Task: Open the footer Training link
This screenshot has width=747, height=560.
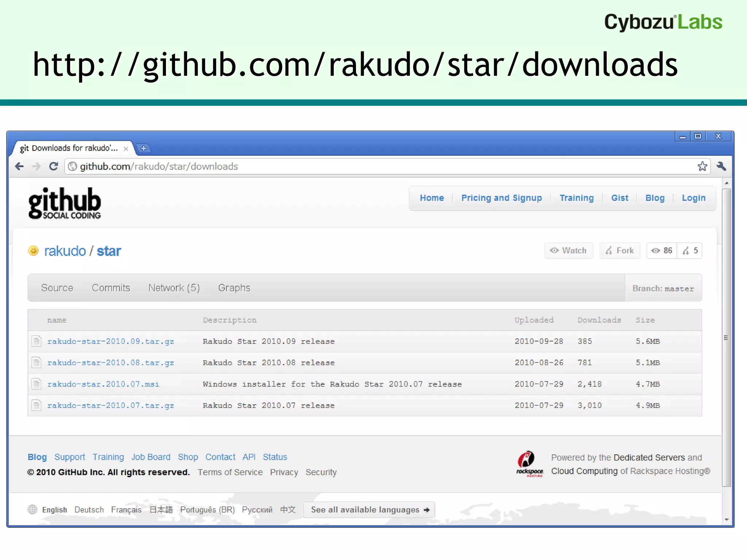Action: click(x=108, y=457)
